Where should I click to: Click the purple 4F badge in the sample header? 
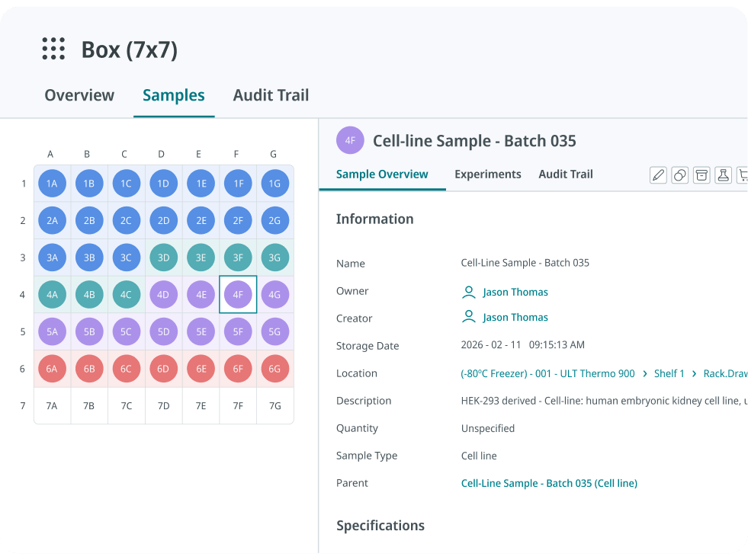click(x=350, y=141)
